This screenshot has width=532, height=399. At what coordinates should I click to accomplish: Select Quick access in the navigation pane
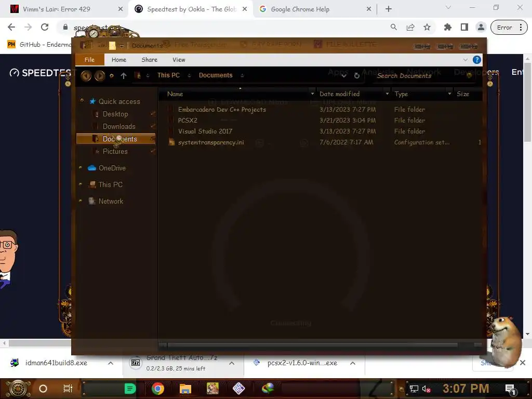[119, 101]
